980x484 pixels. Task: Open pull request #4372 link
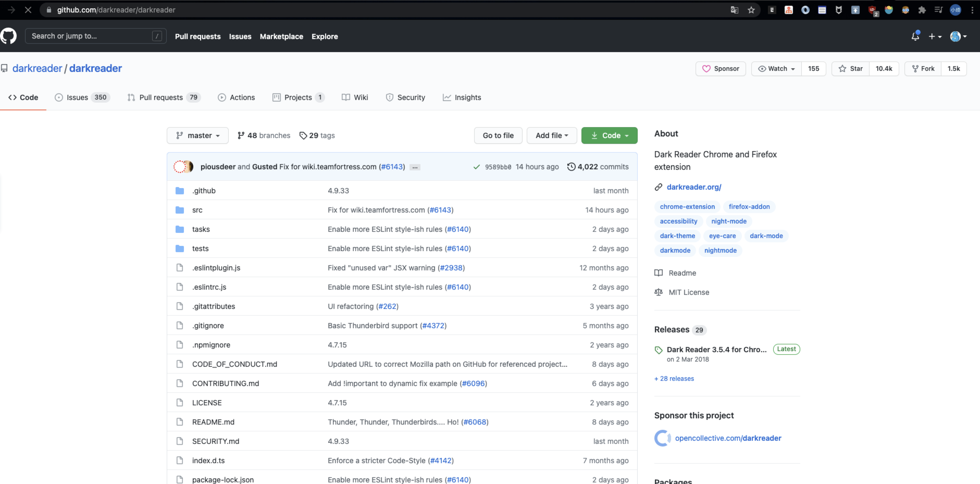(433, 326)
